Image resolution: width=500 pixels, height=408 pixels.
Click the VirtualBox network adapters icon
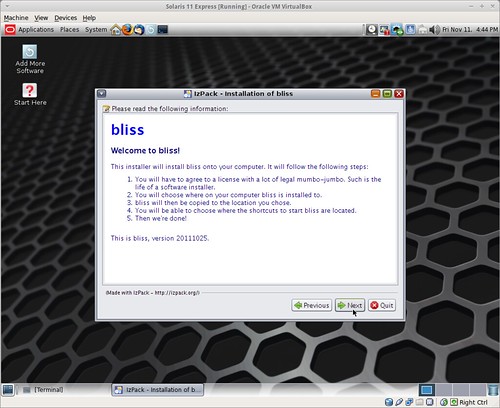click(409, 402)
